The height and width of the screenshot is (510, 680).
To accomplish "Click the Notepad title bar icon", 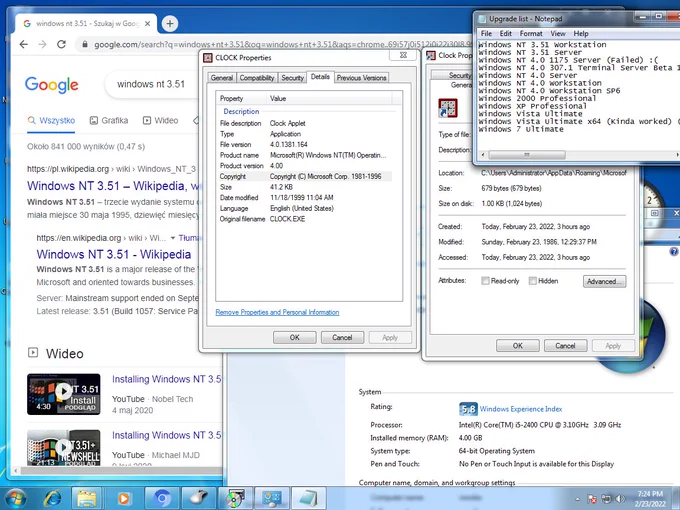I will tap(482, 19).
